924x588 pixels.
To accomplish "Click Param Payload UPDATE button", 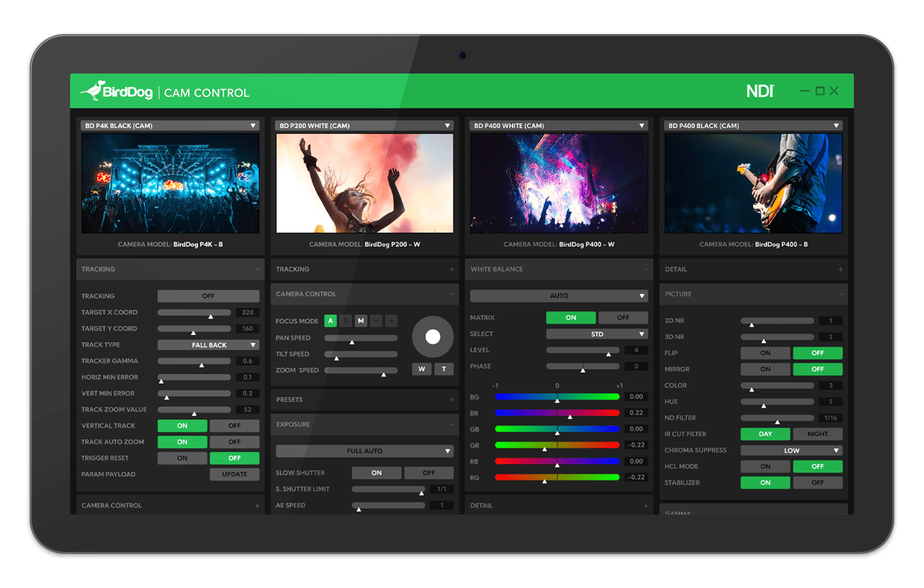I will point(234,474).
